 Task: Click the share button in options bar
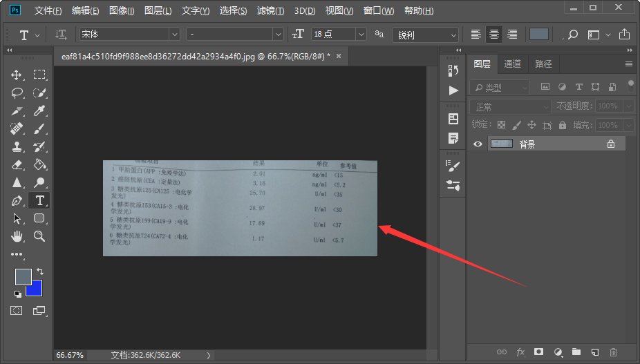coord(624,35)
